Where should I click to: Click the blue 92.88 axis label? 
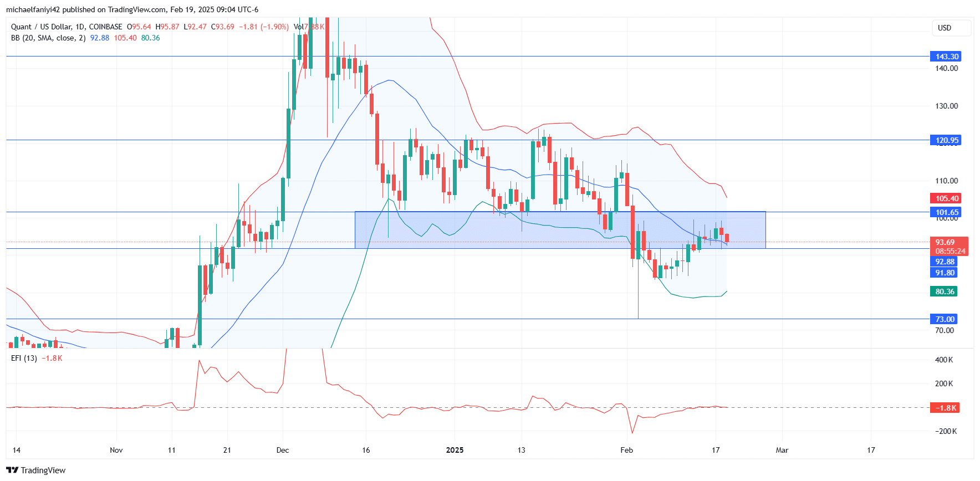click(x=944, y=262)
